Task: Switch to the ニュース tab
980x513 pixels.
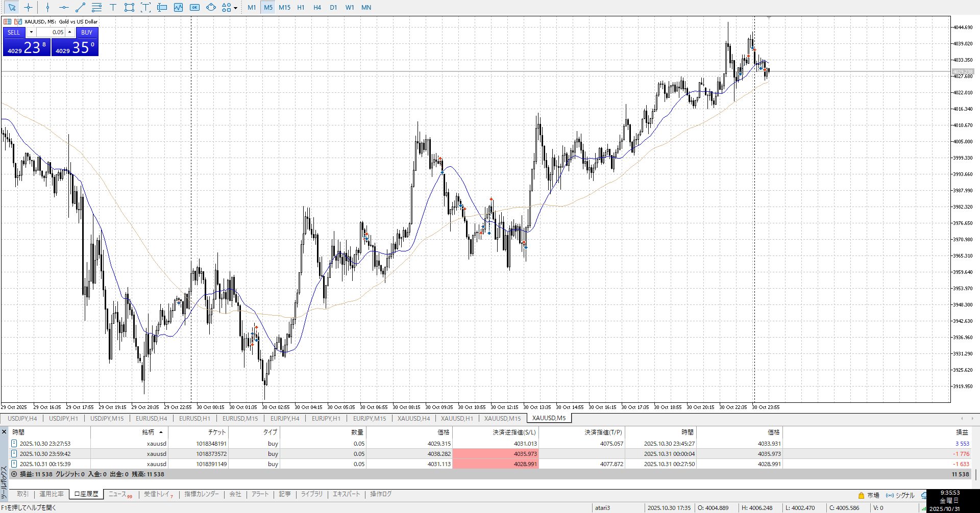Action: coord(117,494)
